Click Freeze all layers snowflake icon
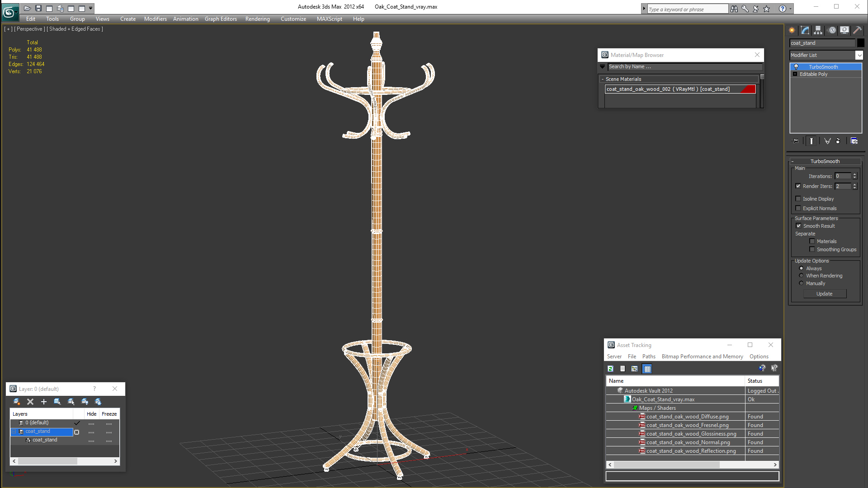 [98, 402]
